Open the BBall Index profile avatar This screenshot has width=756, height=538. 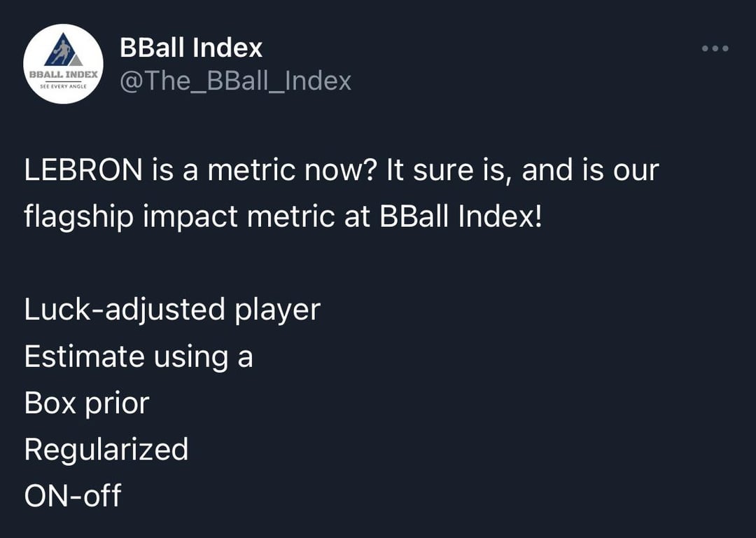click(64, 64)
